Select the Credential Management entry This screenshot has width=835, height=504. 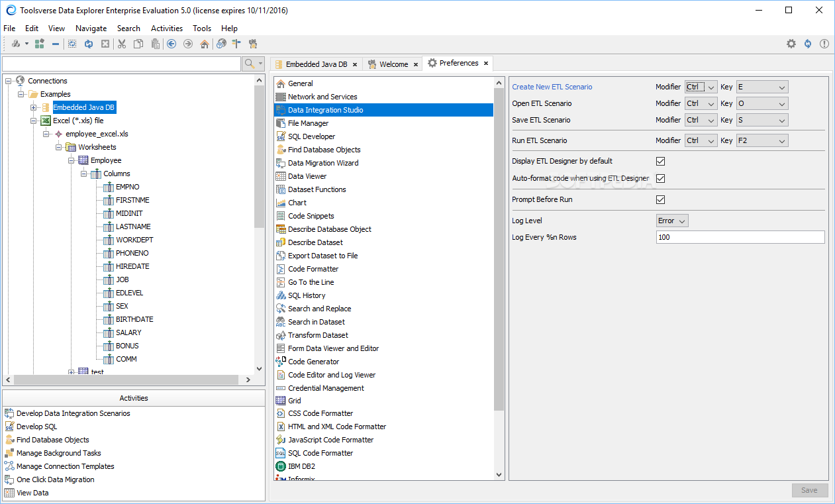pos(326,388)
